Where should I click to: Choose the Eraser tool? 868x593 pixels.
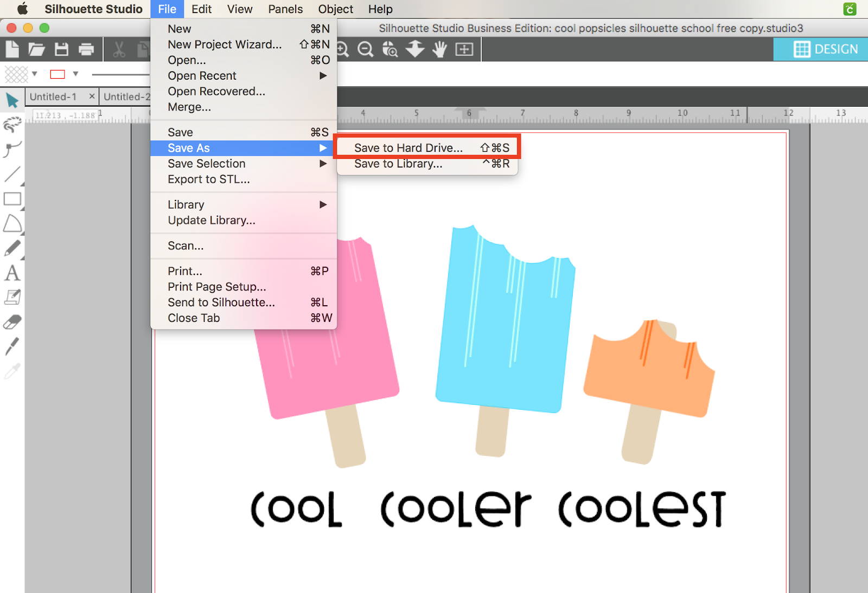12,322
